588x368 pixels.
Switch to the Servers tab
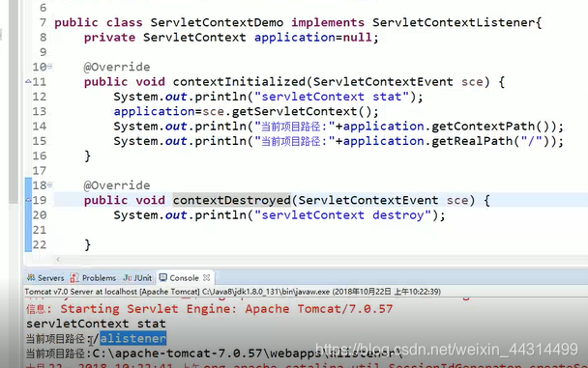click(x=45, y=278)
